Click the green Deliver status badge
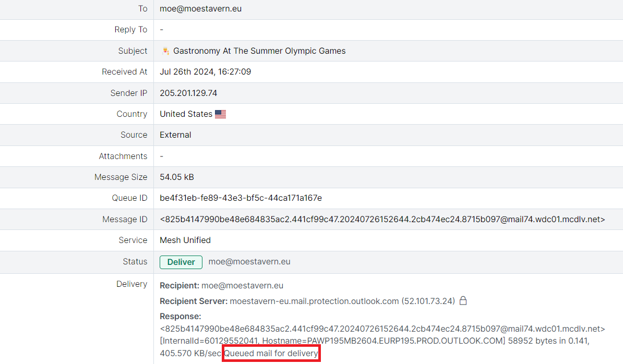 coord(181,262)
